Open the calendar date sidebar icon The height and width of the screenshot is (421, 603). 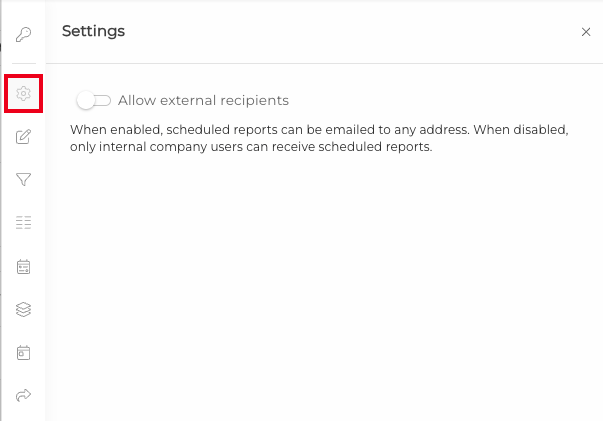[23, 352]
